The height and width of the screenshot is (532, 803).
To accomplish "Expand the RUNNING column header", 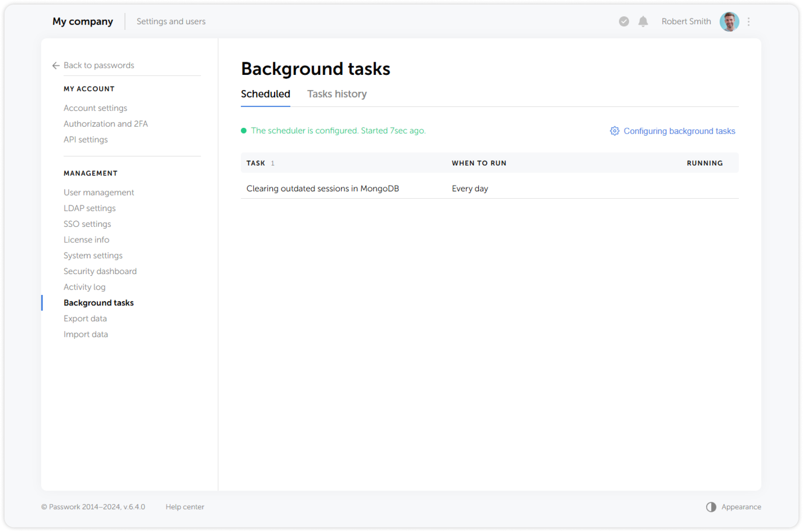I will tap(704, 163).
